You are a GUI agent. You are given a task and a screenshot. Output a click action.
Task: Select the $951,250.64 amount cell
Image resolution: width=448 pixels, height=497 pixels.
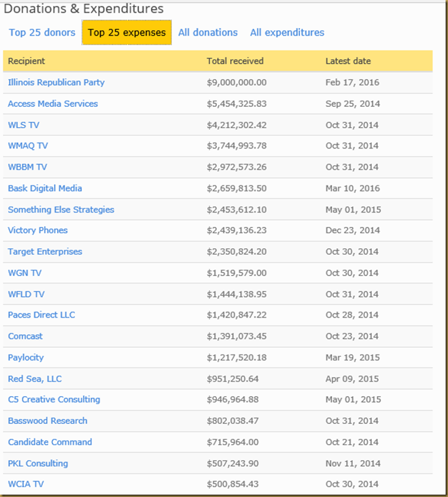click(233, 379)
